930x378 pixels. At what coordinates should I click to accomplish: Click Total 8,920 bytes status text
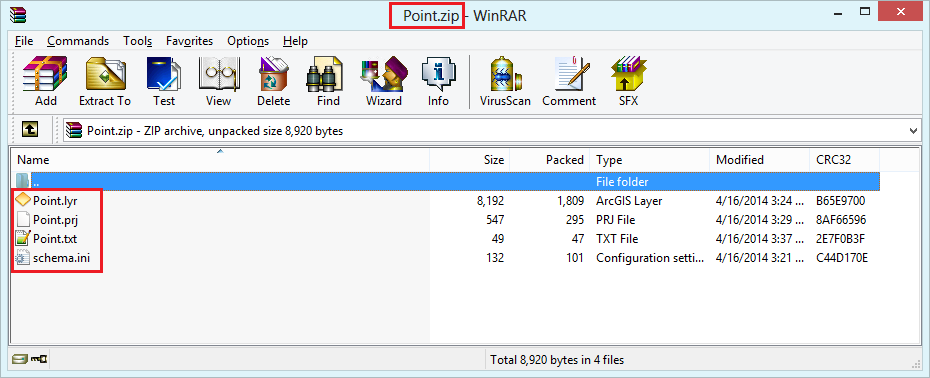click(x=556, y=359)
